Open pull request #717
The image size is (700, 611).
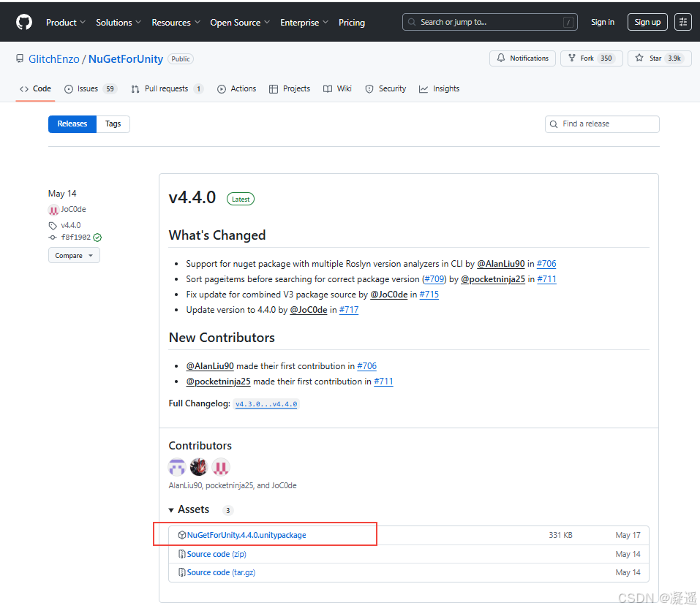349,309
